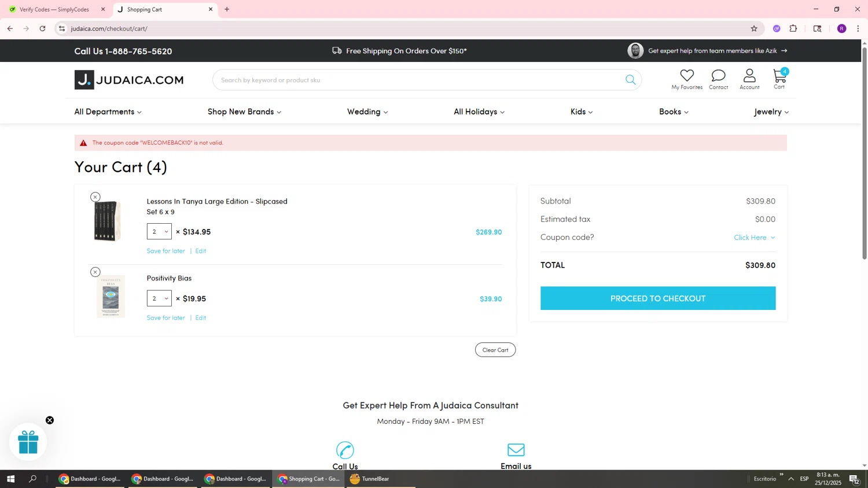This screenshot has width=868, height=488.
Task: Edit the Lessons In Tanya item
Action: pos(201,251)
